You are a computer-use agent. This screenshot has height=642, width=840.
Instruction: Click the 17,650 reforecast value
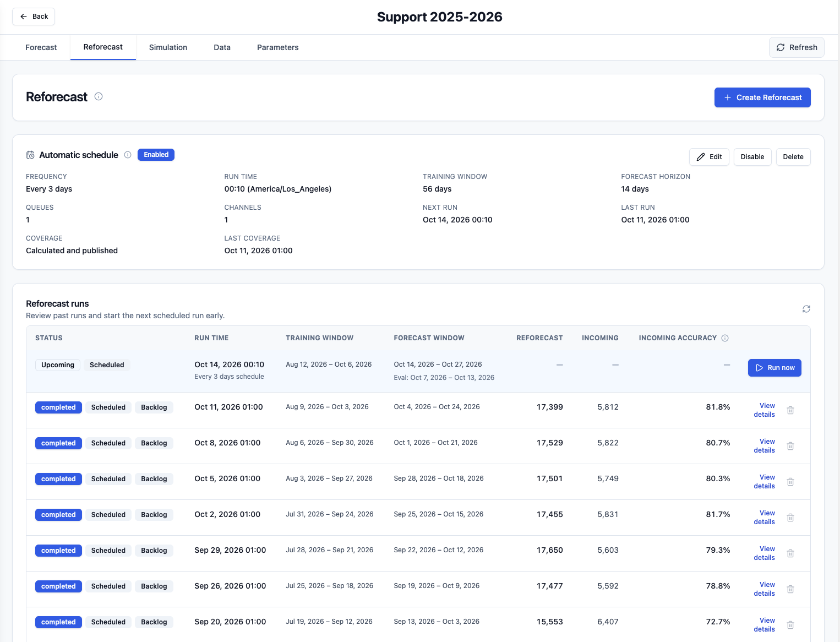550,550
